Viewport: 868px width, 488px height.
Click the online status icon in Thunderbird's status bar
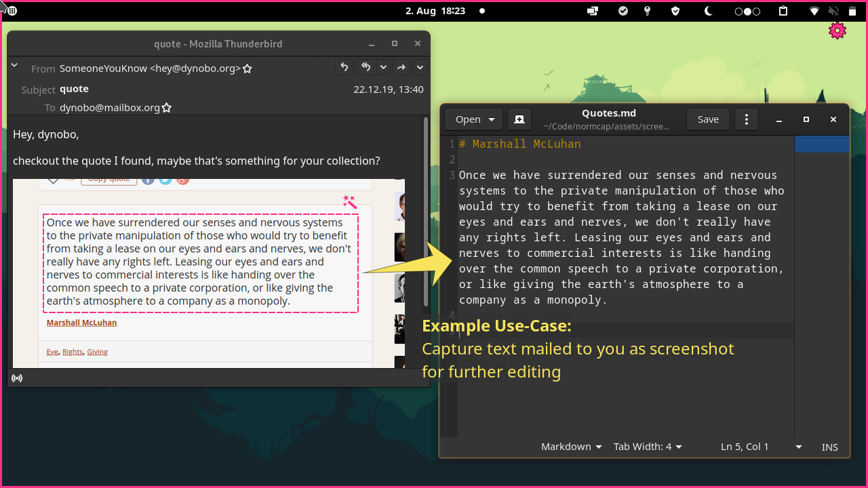(x=17, y=378)
